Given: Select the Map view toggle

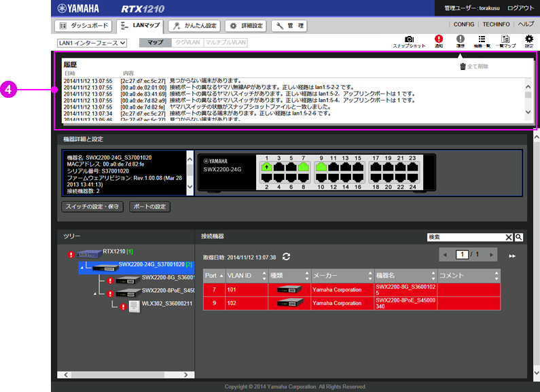Looking at the screenshot, I should coord(155,43).
